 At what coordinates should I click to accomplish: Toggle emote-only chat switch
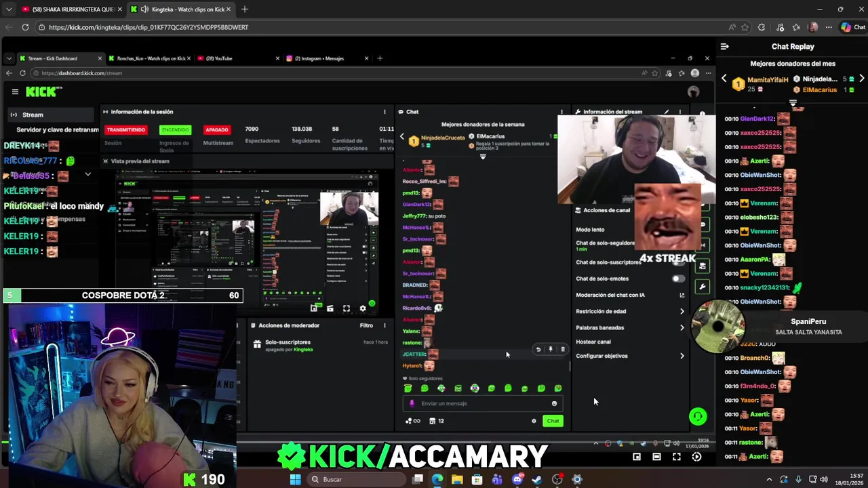pos(677,279)
